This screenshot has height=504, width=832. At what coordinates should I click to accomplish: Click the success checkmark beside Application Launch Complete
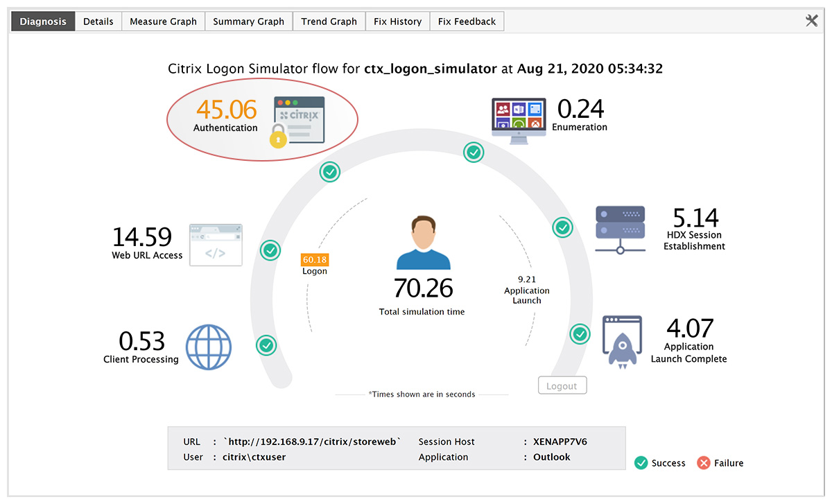click(580, 334)
